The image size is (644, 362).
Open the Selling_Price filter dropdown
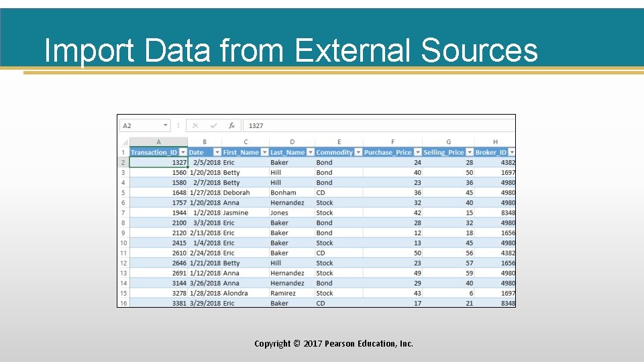(470, 152)
